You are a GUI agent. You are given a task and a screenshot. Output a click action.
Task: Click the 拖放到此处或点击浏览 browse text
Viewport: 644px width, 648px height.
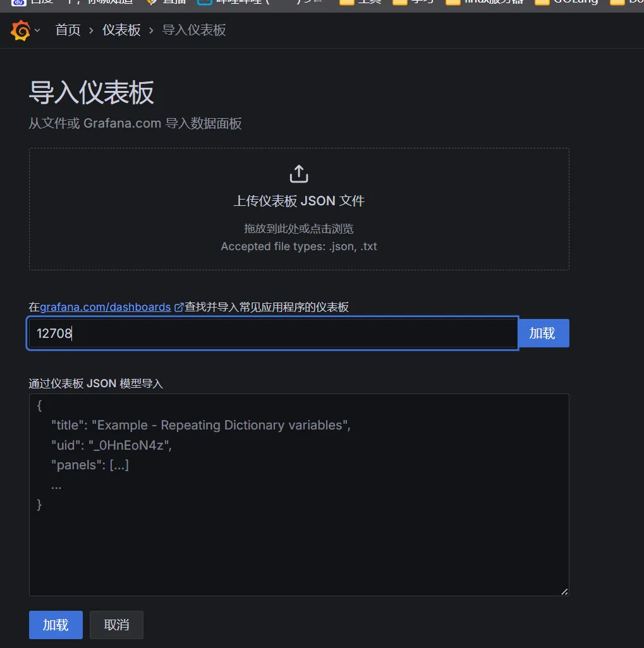coord(299,229)
